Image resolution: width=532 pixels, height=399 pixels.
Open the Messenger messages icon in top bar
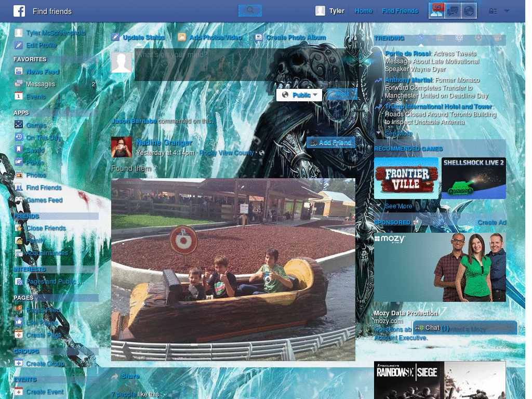tap(453, 10)
